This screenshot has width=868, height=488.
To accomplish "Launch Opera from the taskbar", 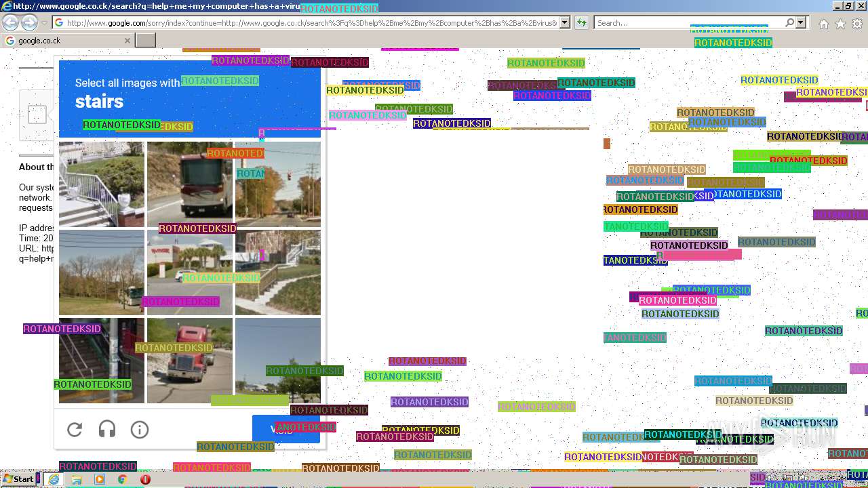I will (145, 479).
